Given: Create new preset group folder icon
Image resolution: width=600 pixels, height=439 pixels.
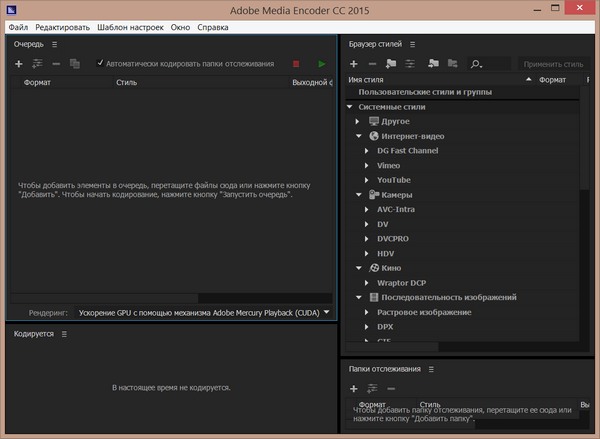Looking at the screenshot, I should click(391, 64).
